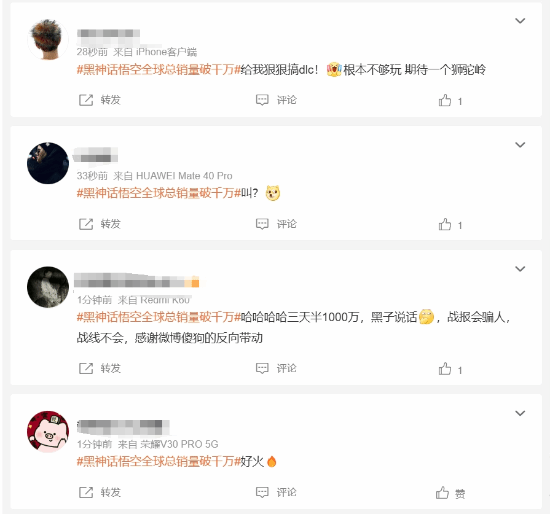View profile of the spiky-hair avatar
Screen dimensions: 550x514
48,39
